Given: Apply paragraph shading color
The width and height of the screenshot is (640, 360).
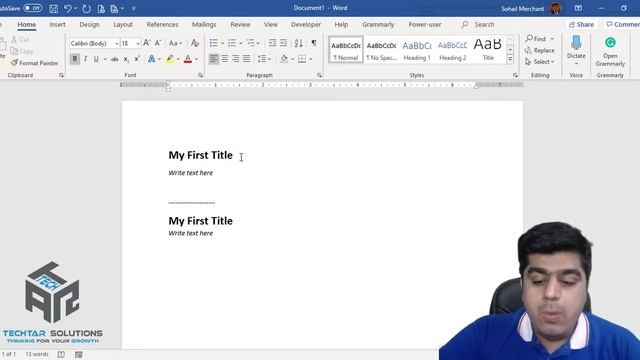Looking at the screenshot, I should (x=284, y=59).
